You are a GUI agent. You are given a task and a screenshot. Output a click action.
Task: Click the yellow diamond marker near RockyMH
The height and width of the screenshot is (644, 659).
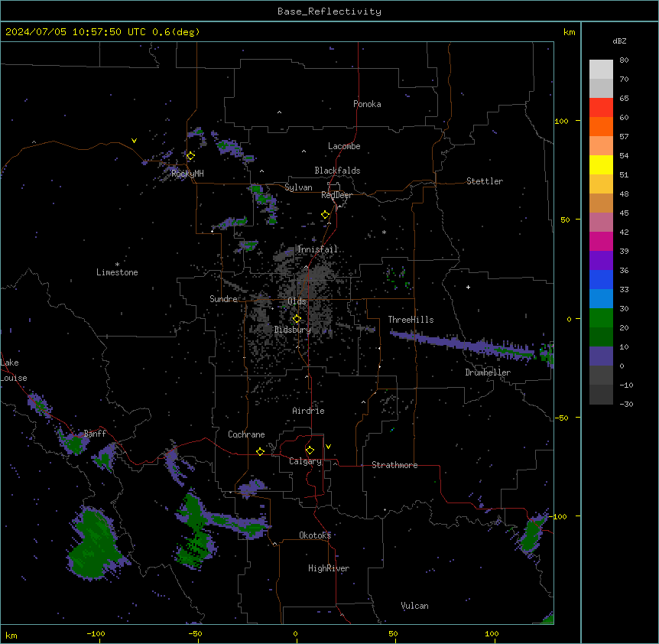190,156
